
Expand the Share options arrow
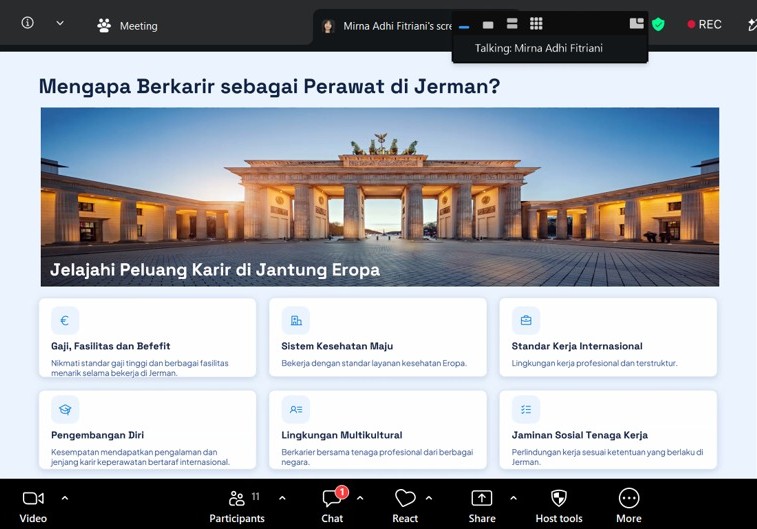click(x=514, y=498)
